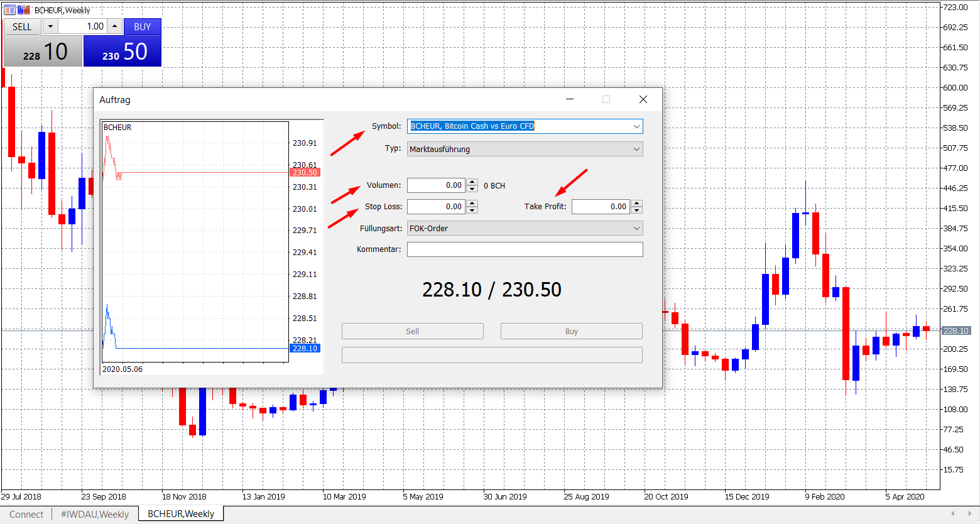Switch to the #IWDAU,Weekly chart tab

[95, 514]
